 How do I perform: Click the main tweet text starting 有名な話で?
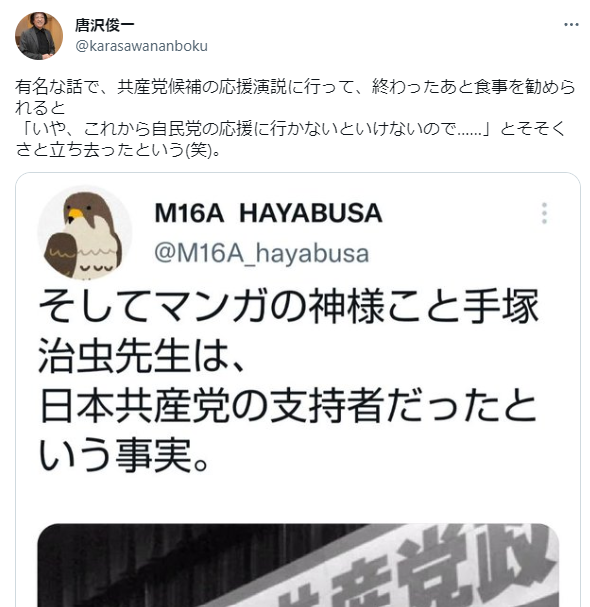(x=295, y=118)
